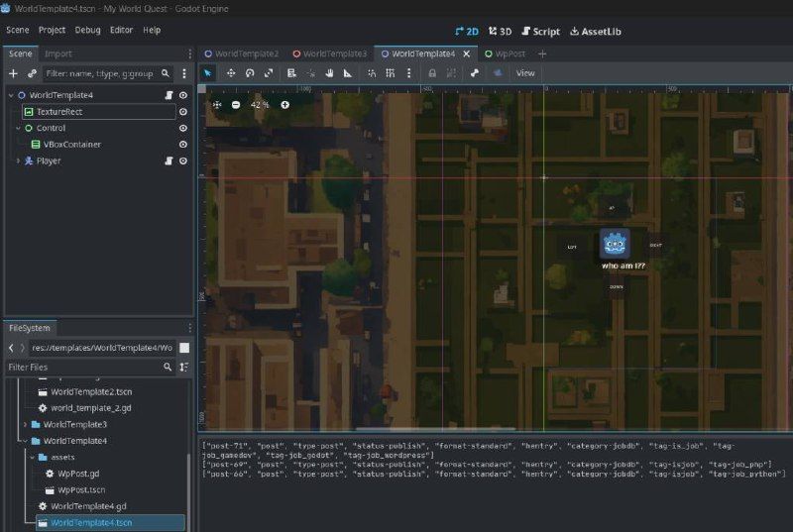793x532 pixels.
Task: Click the Filter Files search field
Action: click(81, 367)
